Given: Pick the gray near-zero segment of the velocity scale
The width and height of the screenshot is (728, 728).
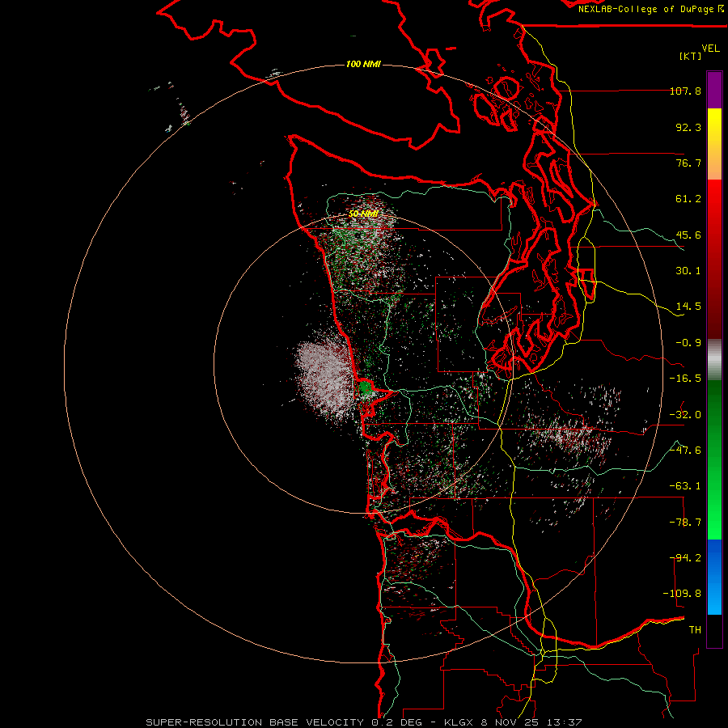Looking at the screenshot, I should 714,360.
